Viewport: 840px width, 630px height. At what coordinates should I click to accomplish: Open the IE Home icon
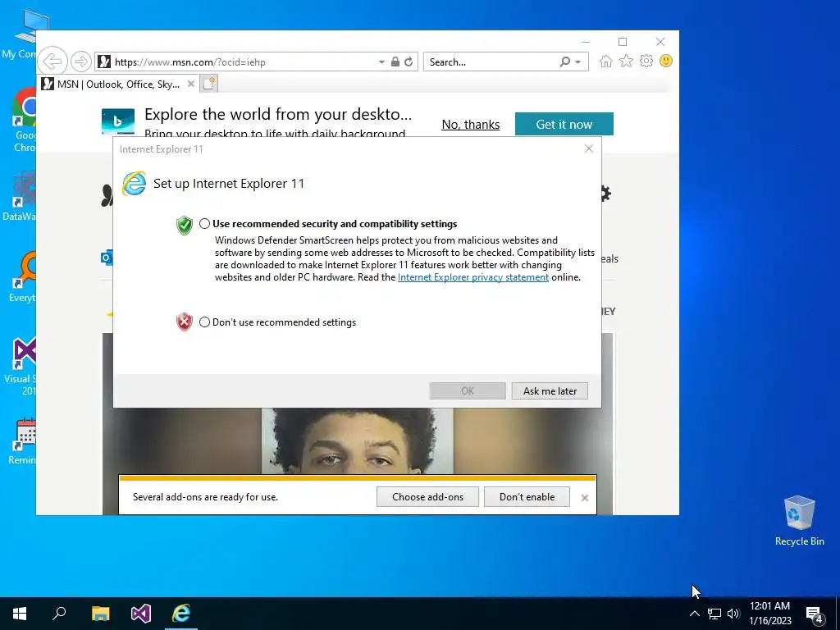tap(606, 61)
